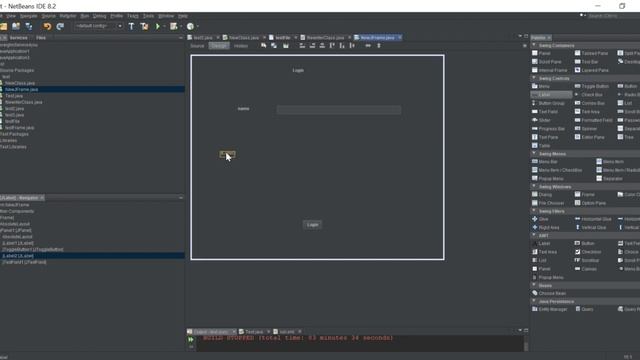Collapse the Swing Menus palette category
This screenshot has height=360, width=640.
[x=534, y=153]
